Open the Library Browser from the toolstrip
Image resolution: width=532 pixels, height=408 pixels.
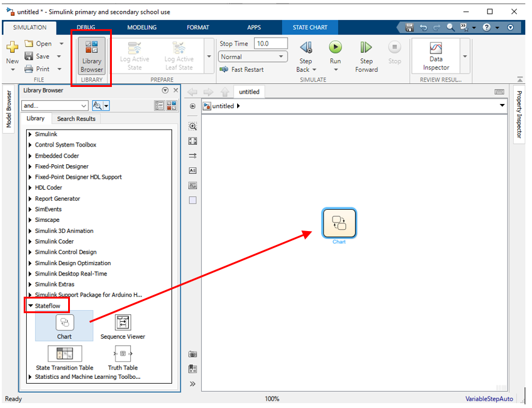(92, 56)
